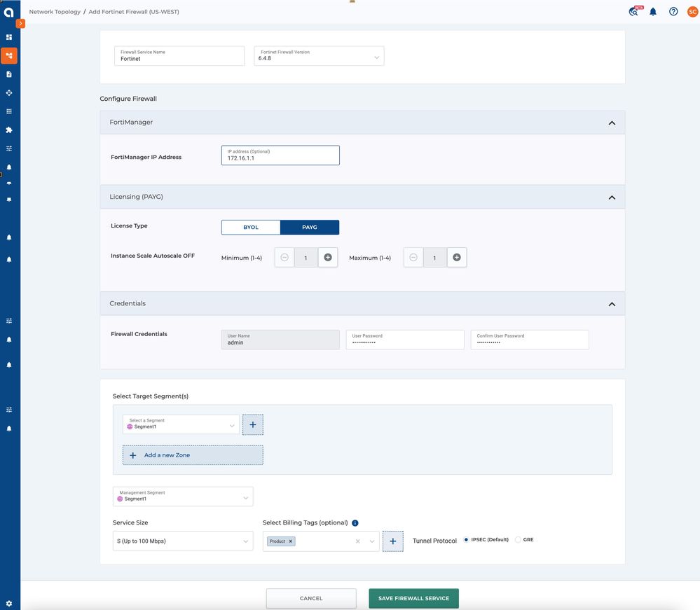Expand the sidebar with orange arrow

click(20, 23)
